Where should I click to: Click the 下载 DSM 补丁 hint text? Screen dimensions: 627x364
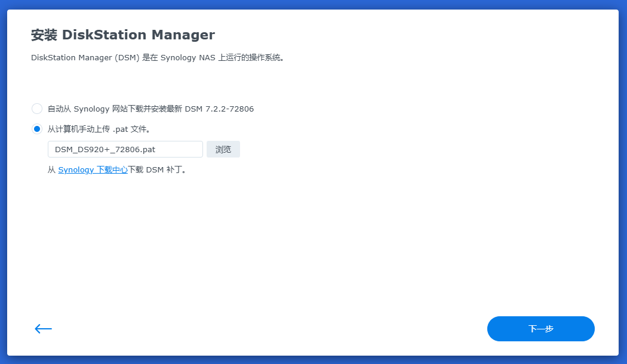[158, 169]
